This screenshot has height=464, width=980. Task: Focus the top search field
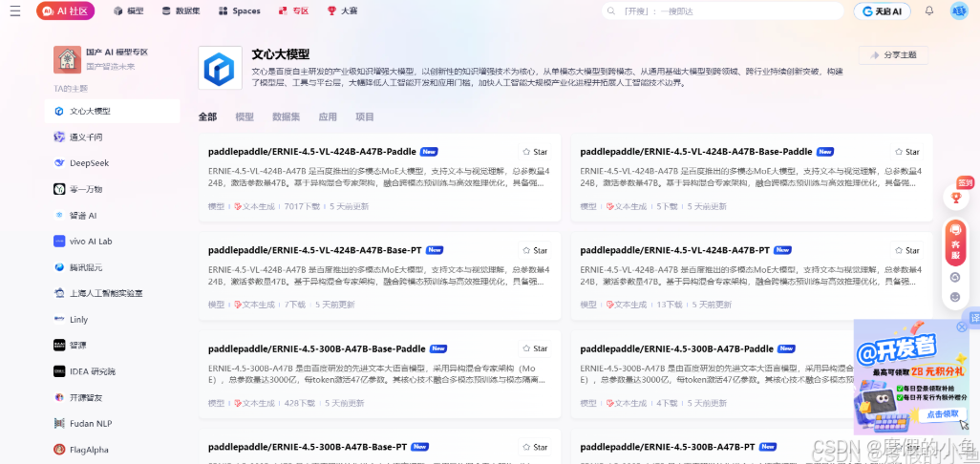(x=722, y=11)
